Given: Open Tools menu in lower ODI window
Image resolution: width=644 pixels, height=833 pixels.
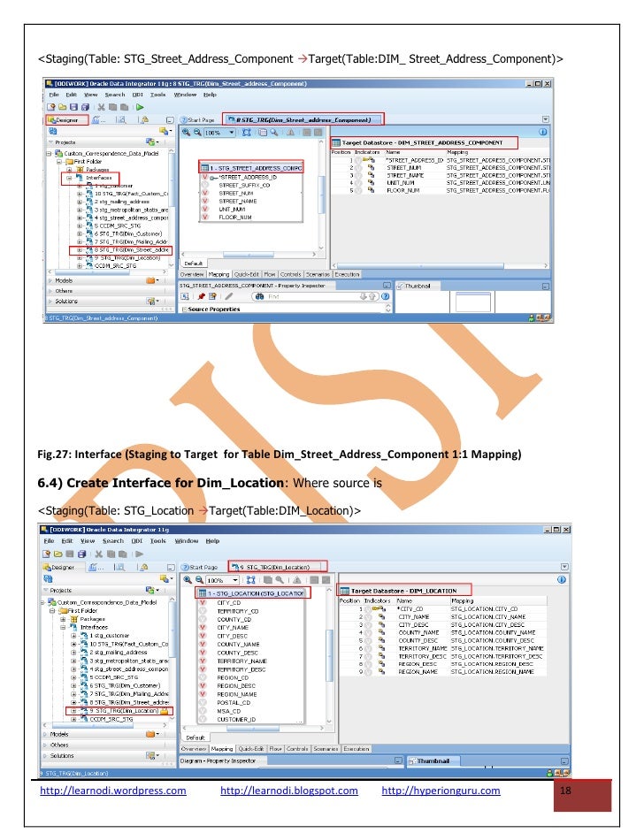Looking at the screenshot, I should pyautogui.click(x=157, y=541).
